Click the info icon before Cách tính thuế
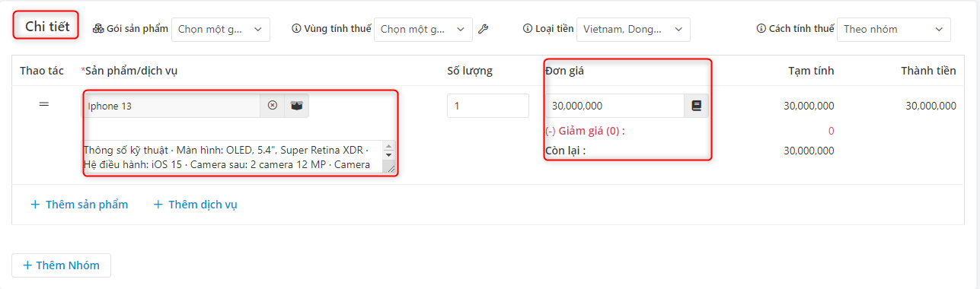This screenshot has height=289, width=980. click(761, 29)
